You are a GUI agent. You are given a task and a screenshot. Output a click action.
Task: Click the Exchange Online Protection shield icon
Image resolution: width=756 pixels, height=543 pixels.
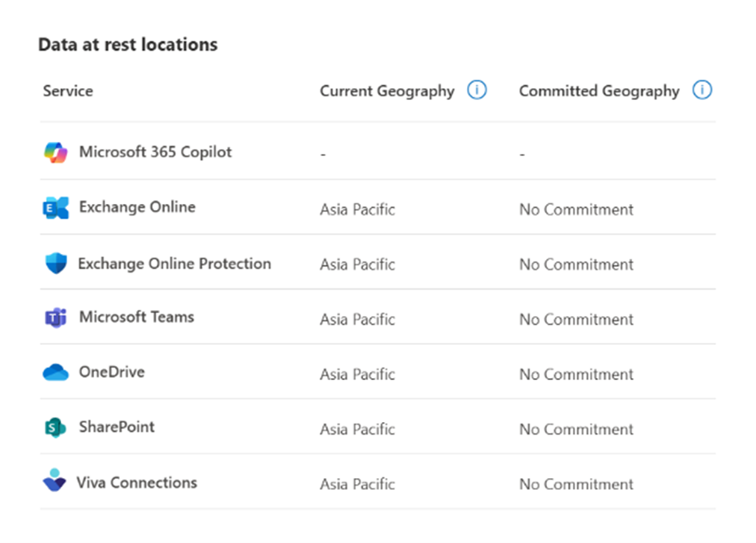click(55, 264)
